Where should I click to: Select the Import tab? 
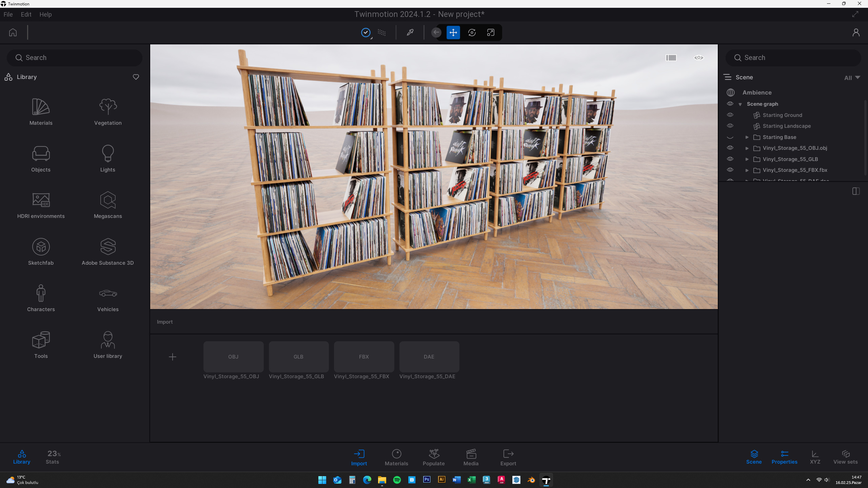pos(359,457)
